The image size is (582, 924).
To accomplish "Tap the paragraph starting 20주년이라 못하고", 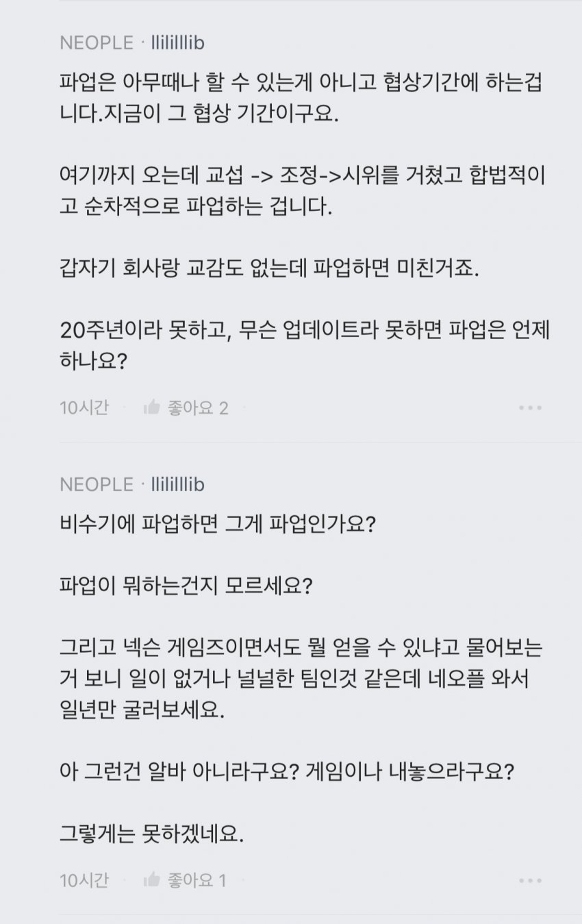I will [x=305, y=343].
